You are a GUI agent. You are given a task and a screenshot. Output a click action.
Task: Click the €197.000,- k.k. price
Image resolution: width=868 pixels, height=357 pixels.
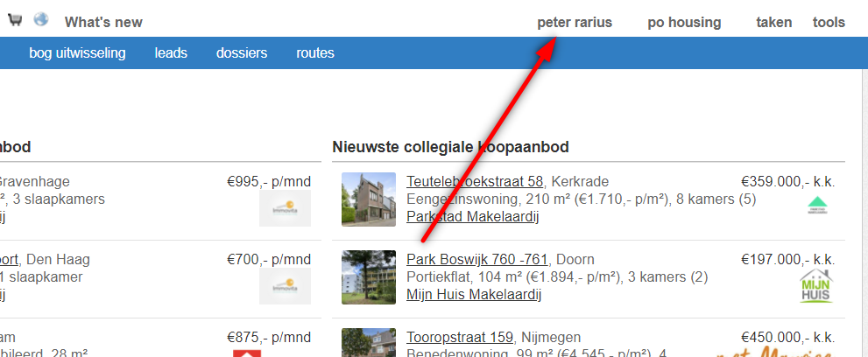pyautogui.click(x=787, y=259)
